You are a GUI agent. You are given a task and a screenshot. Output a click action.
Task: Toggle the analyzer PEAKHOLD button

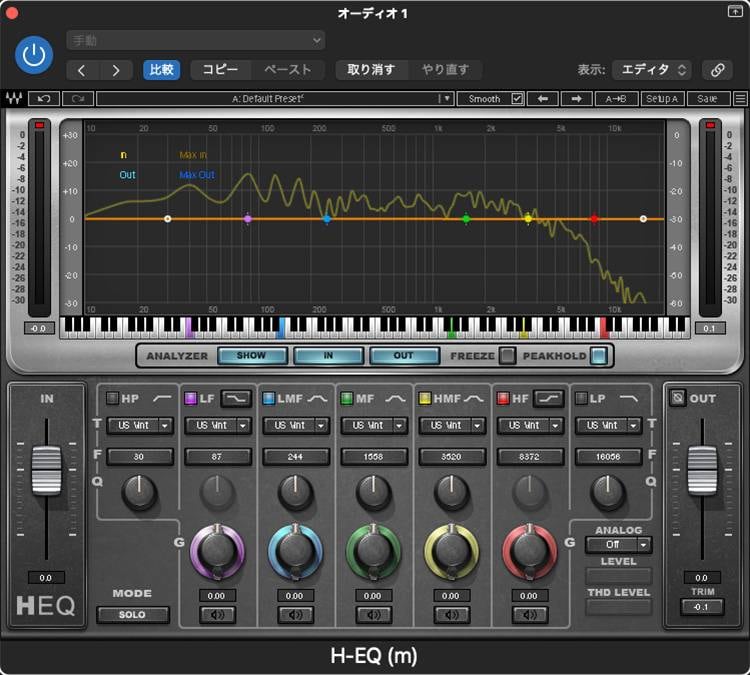(598, 356)
